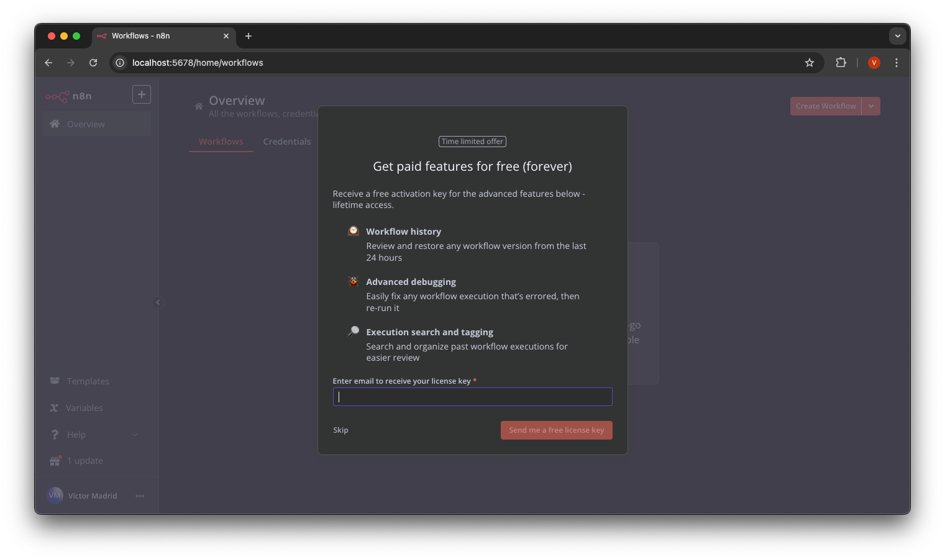Click the Help question mark icon
Image resolution: width=945 pixels, height=560 pixels.
click(55, 435)
